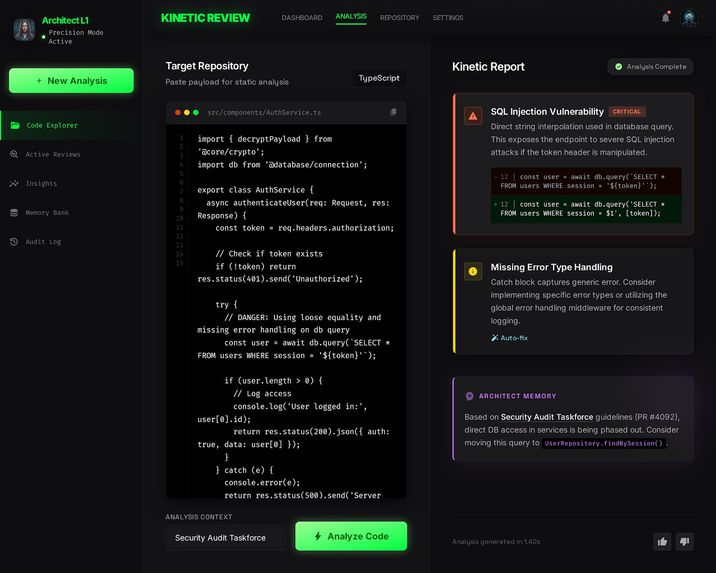Open the Security Audit Taskforce link

pyautogui.click(x=547, y=417)
